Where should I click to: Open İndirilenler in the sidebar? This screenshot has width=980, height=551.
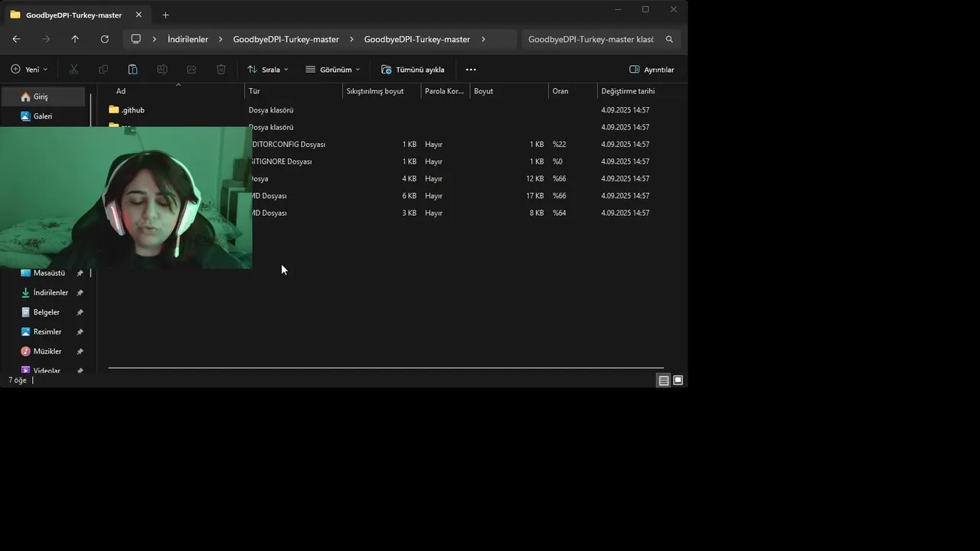(x=51, y=293)
